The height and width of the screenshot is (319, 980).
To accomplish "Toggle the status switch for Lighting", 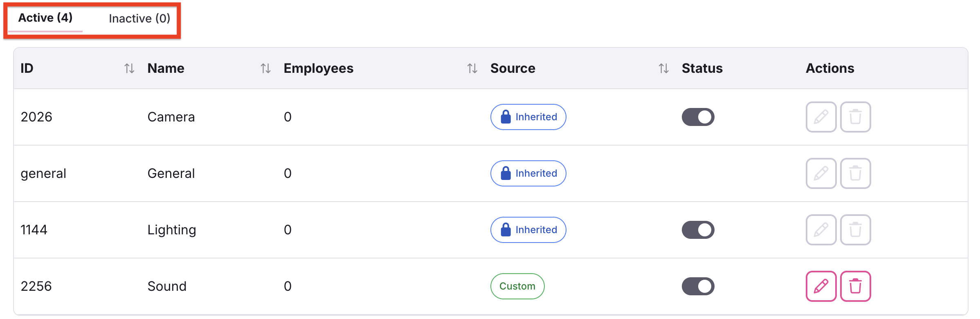I will (698, 230).
